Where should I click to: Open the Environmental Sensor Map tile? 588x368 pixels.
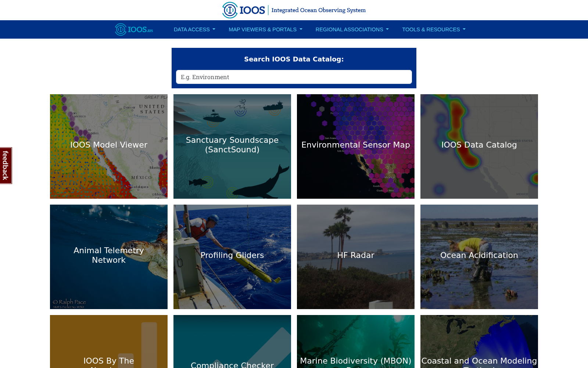356,146
